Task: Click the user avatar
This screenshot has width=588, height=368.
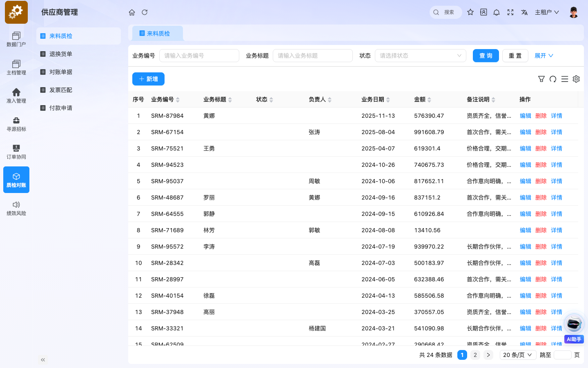Action: tap(574, 12)
